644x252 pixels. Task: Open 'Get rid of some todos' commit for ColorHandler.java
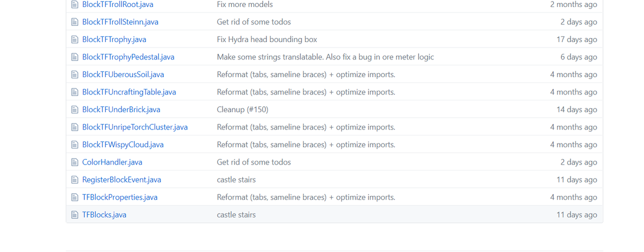click(254, 162)
